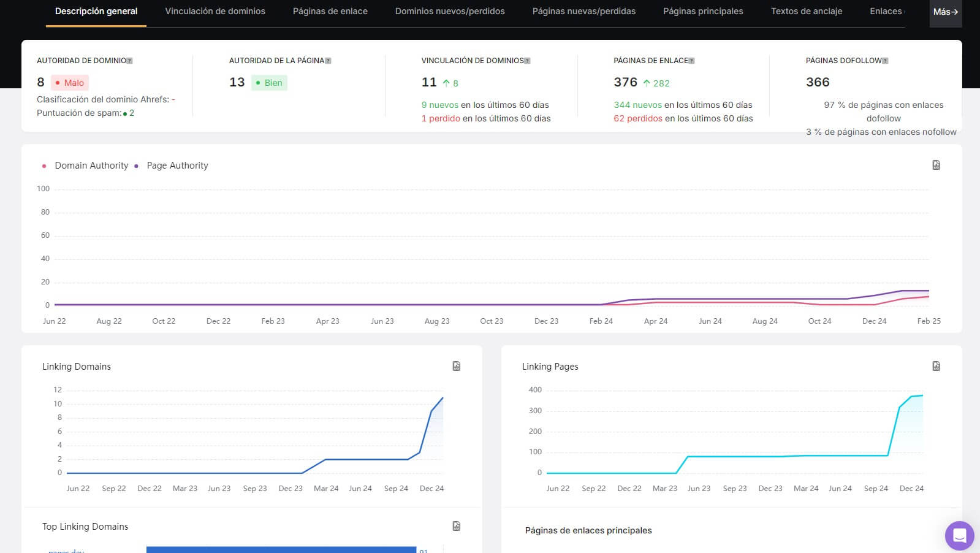
Task: Select the Dominios nuevos/perdidos tab
Action: pyautogui.click(x=450, y=12)
